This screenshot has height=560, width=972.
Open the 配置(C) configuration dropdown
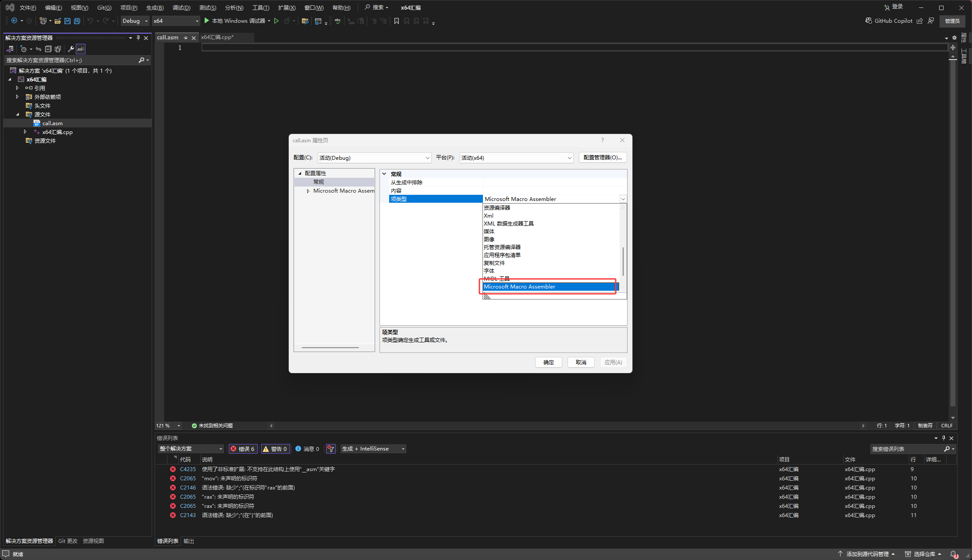point(374,158)
